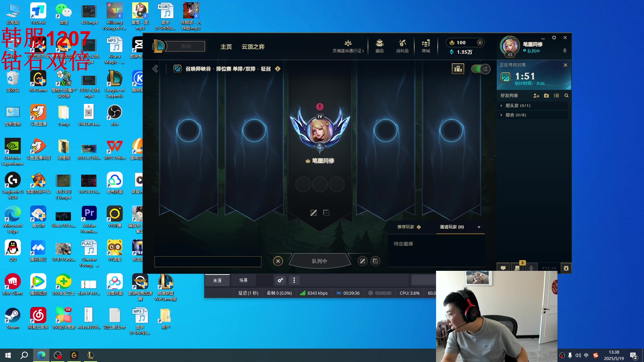Click the notification bell icon

click(x=565, y=51)
